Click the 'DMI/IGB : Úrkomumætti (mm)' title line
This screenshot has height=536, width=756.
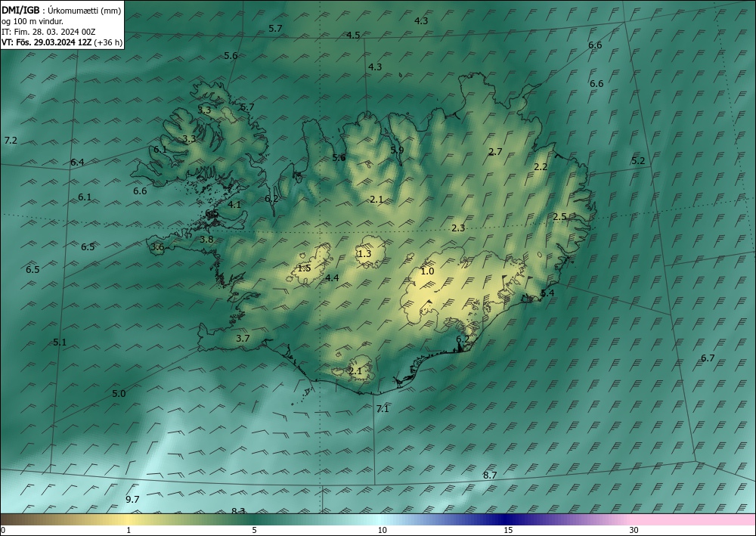61,10
